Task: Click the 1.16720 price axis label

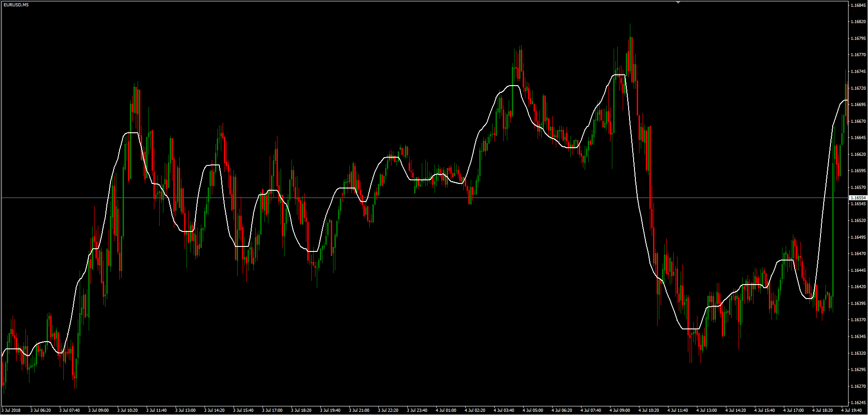Action: click(858, 88)
